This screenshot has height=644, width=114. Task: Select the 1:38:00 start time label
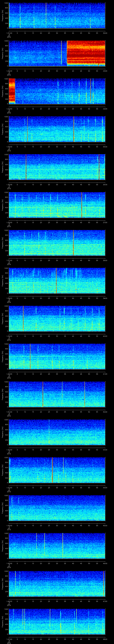pos(9,298)
